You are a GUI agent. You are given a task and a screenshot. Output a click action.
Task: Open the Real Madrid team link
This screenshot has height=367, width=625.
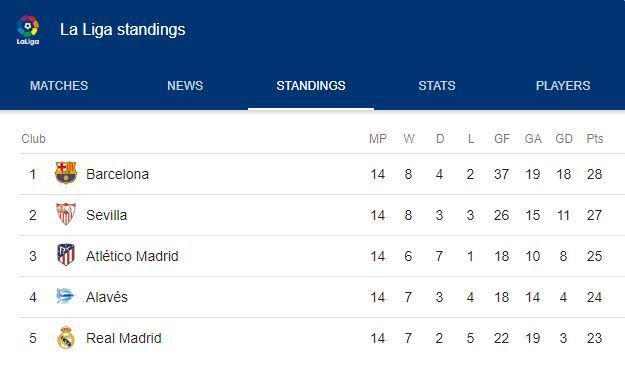click(124, 338)
